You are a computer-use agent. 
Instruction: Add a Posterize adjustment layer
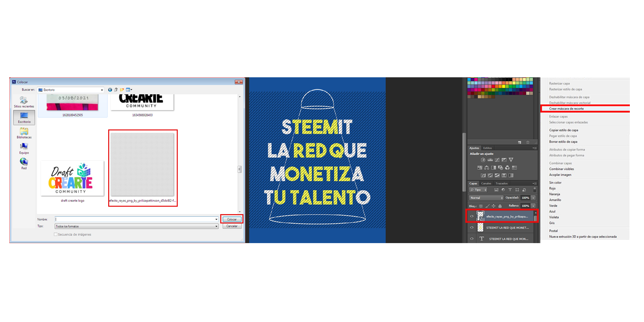(490, 175)
